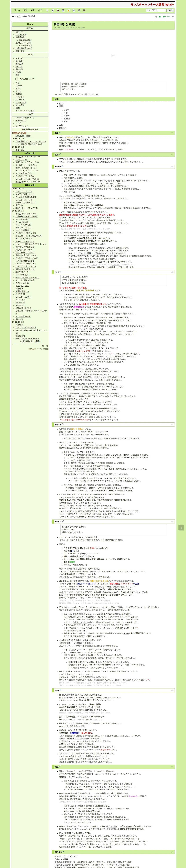186x868 pixels.
Task: Jump to MHXX in table of contents
Action: 67,116
